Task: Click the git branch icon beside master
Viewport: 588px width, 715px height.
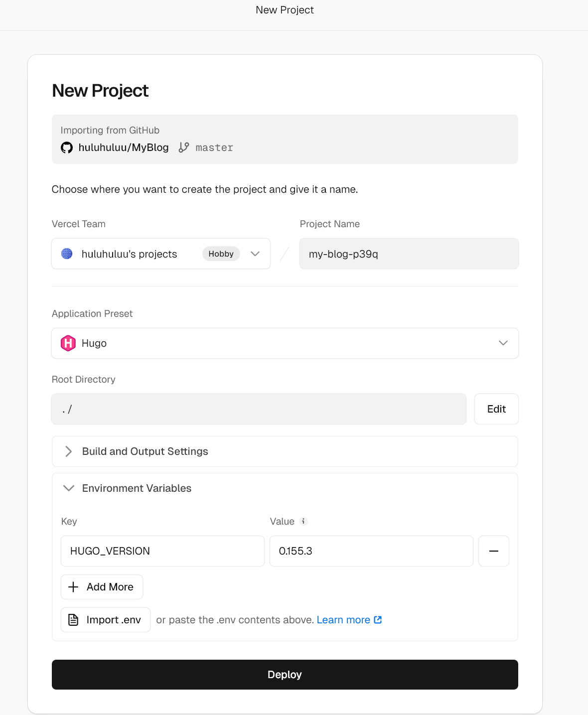Action: tap(184, 147)
